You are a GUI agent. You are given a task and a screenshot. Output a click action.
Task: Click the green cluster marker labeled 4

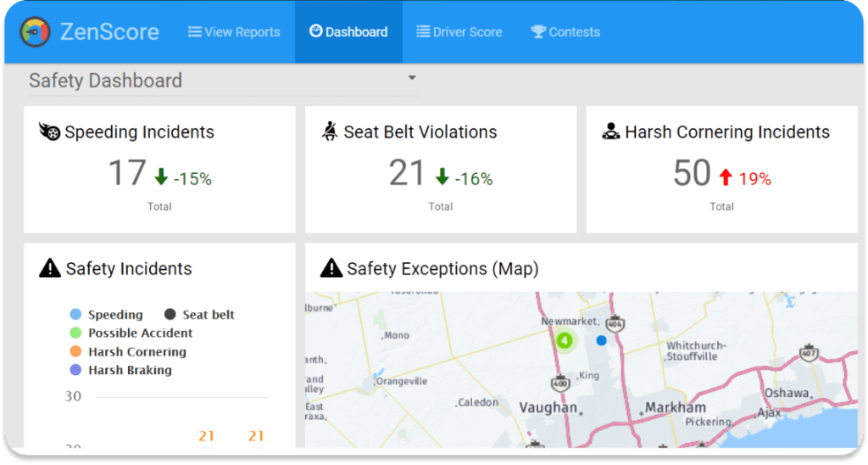pyautogui.click(x=565, y=340)
